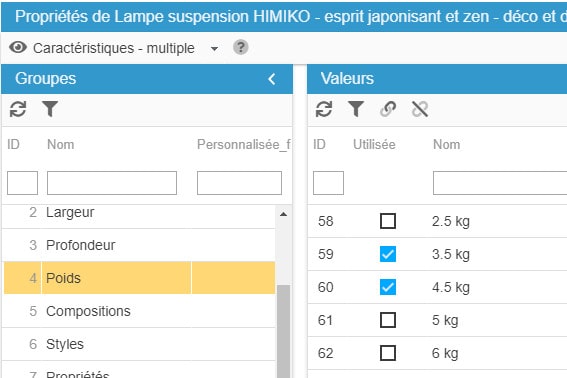Viewport: 567px width, 378px height.
Task: Sort by the Utilisée column header
Action: 374,144
